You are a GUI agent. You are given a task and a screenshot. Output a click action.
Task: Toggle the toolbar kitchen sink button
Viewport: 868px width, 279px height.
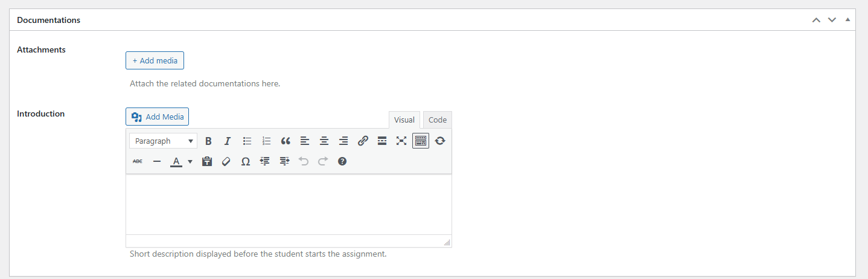(421, 141)
